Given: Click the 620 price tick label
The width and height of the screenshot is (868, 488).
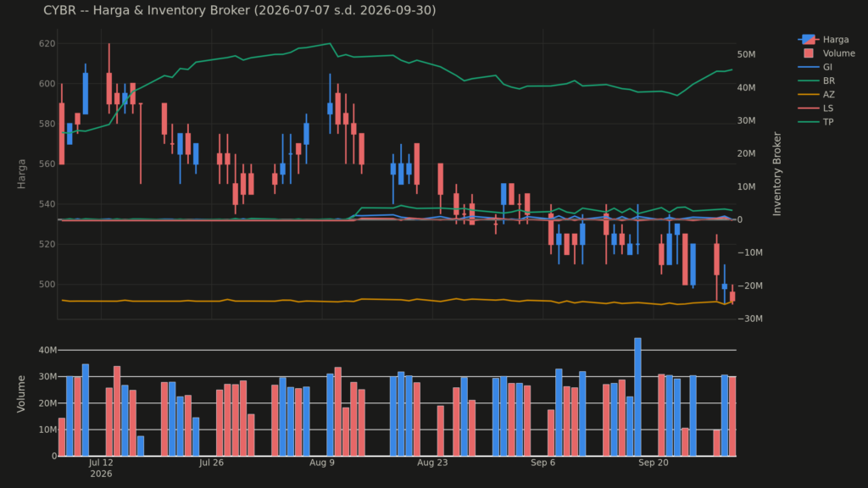Looking at the screenshot, I should click(47, 44).
